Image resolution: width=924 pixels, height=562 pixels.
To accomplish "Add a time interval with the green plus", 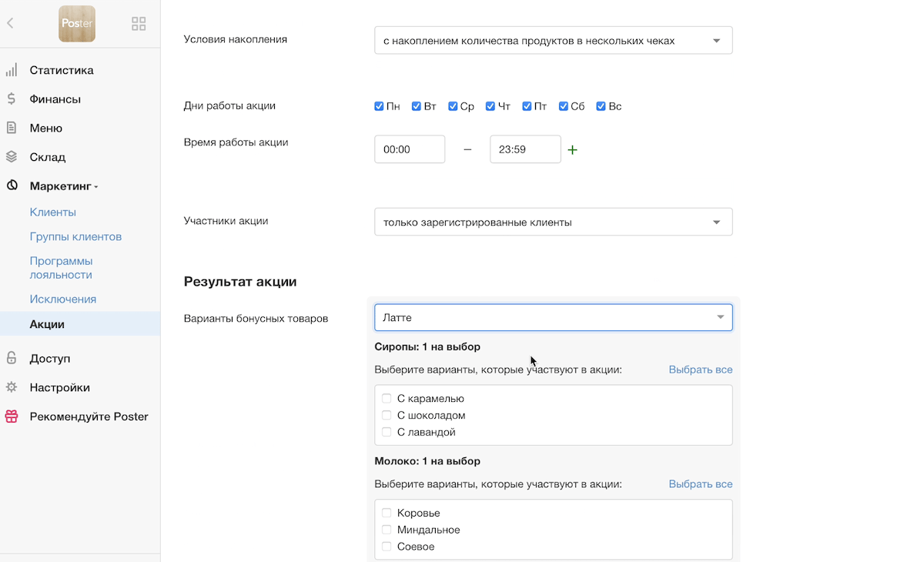I will [x=572, y=150].
